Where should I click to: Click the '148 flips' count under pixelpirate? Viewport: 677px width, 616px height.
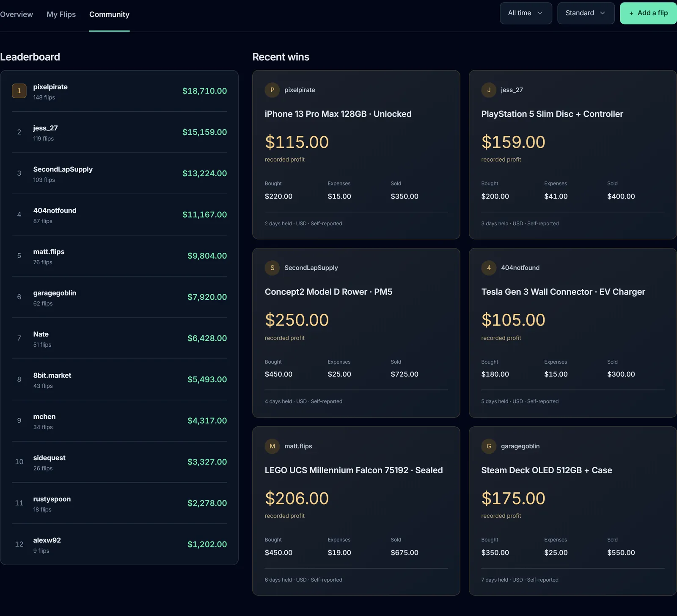click(x=44, y=97)
